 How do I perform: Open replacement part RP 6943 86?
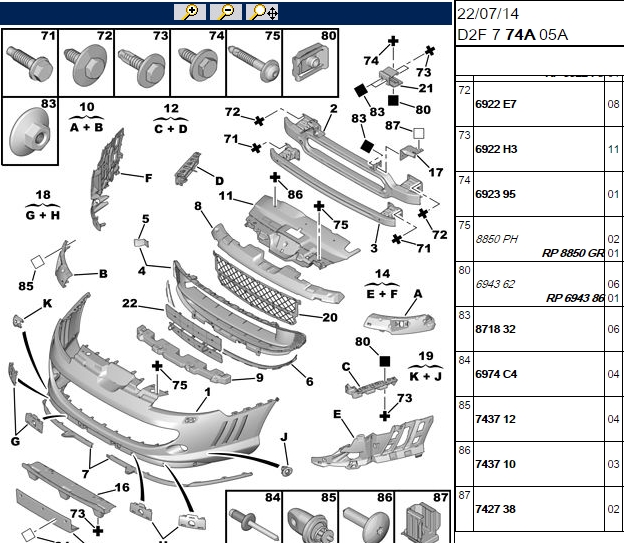575,298
